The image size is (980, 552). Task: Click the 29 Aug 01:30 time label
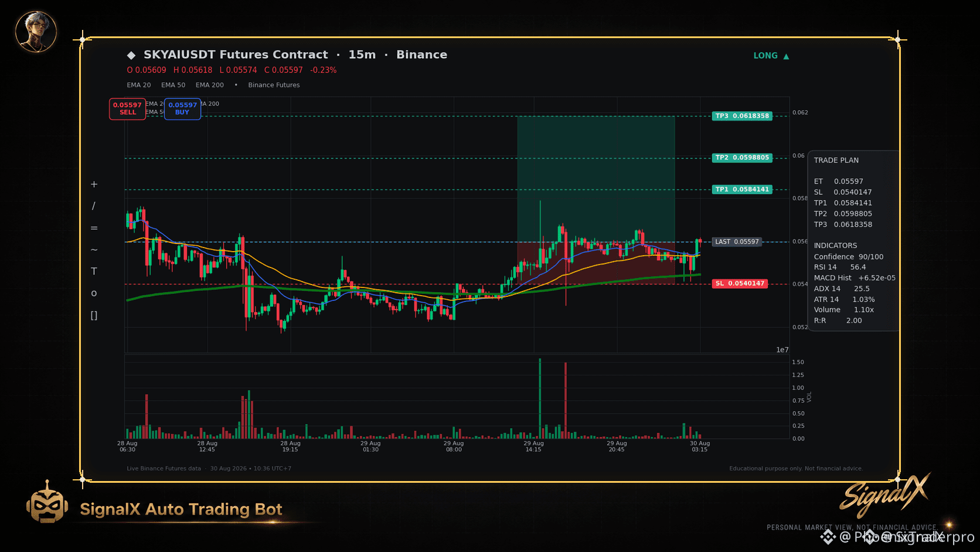coord(370,446)
